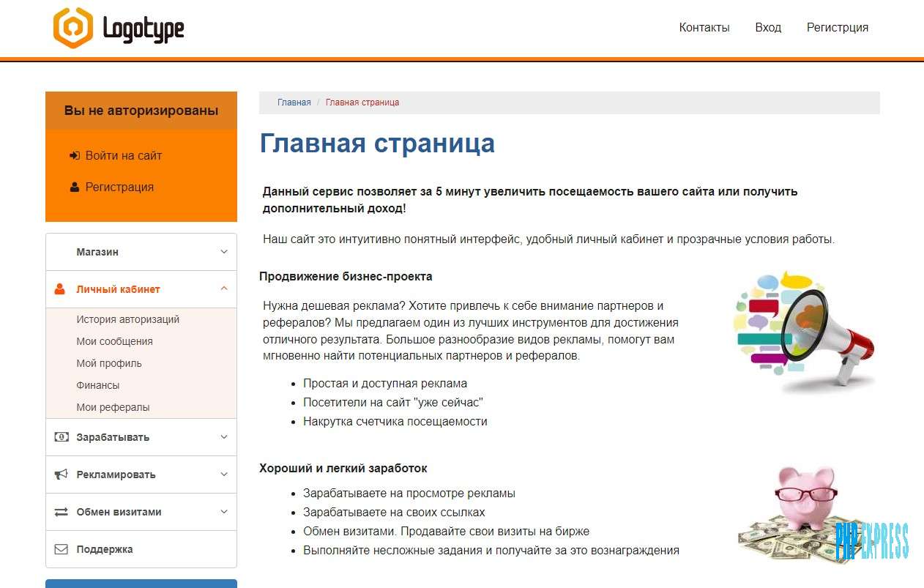Click the Личный кабинет sidebar label
This screenshot has width=924, height=588.
[118, 289]
